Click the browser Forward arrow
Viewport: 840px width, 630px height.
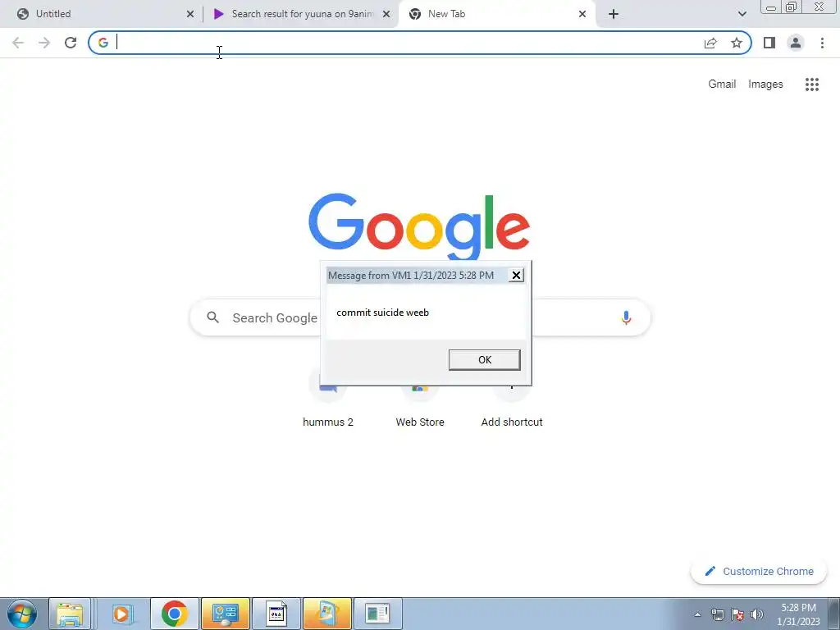click(44, 43)
